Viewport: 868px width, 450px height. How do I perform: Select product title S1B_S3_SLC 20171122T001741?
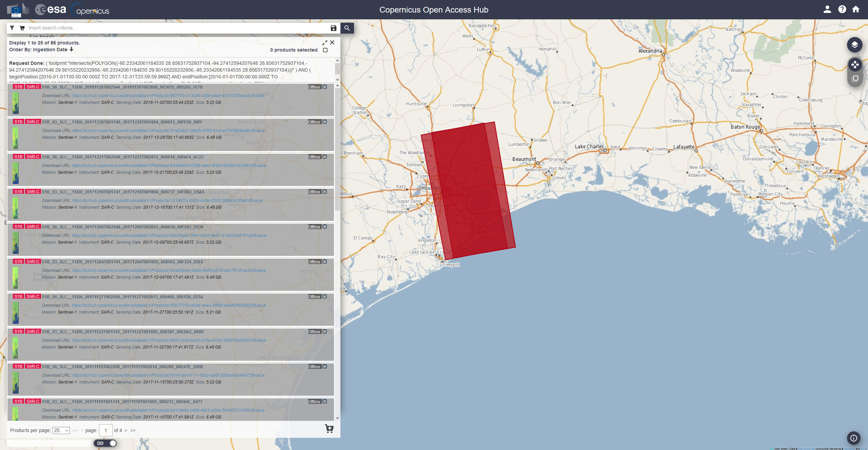(123, 332)
